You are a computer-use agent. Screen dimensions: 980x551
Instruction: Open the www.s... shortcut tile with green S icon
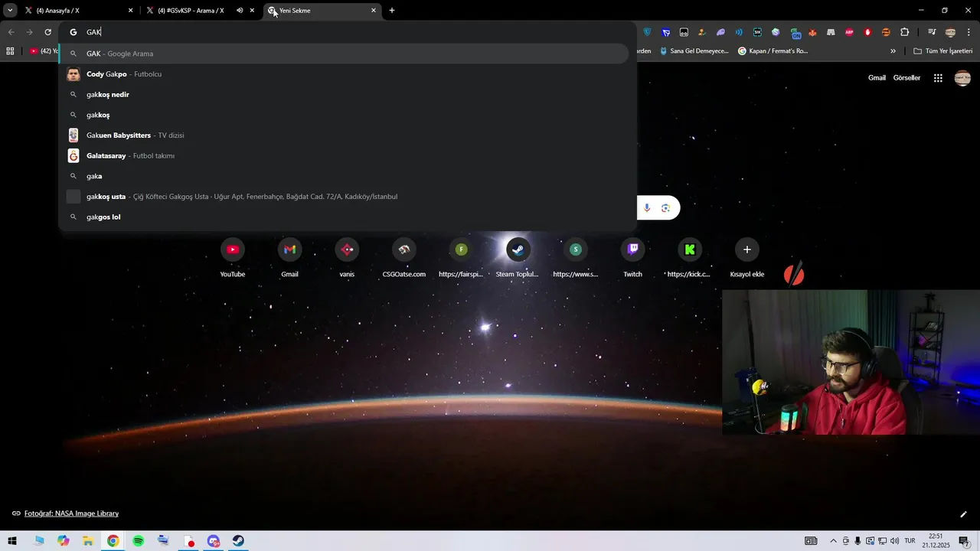coord(576,257)
